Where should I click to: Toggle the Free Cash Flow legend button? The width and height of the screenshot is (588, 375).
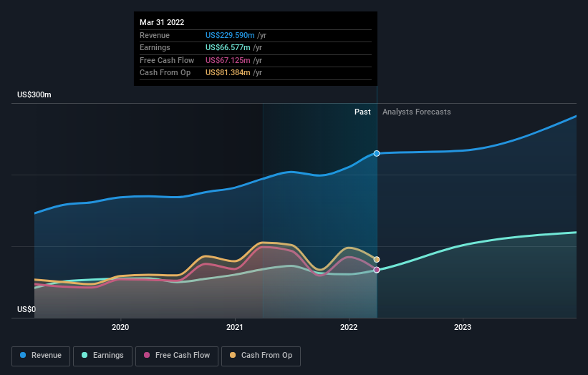[x=177, y=356]
